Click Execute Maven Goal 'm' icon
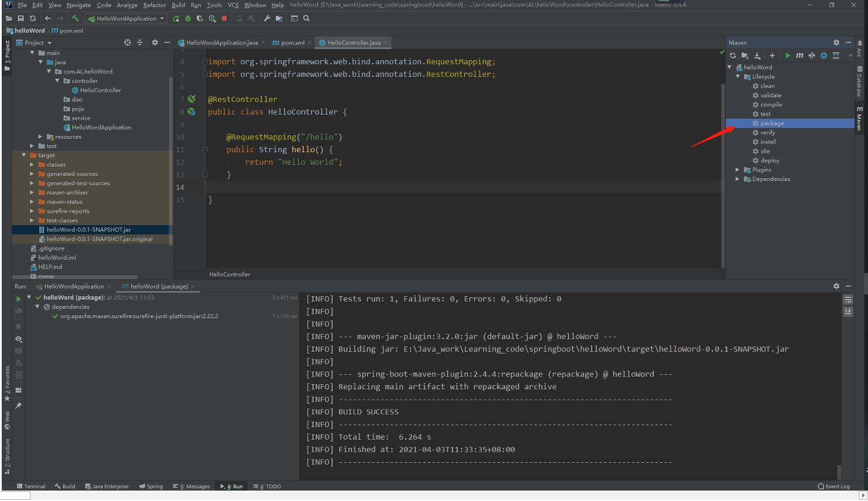 pos(800,56)
